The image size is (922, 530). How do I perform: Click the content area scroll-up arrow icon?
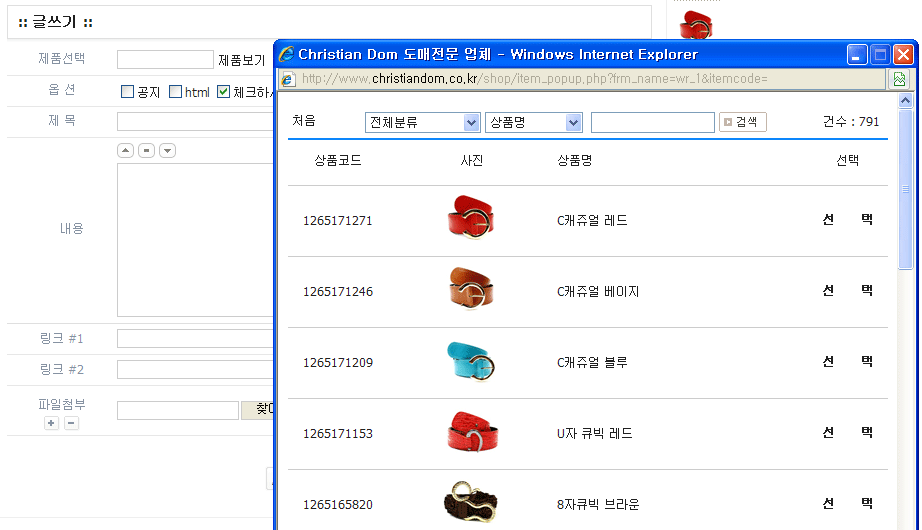(x=125, y=151)
